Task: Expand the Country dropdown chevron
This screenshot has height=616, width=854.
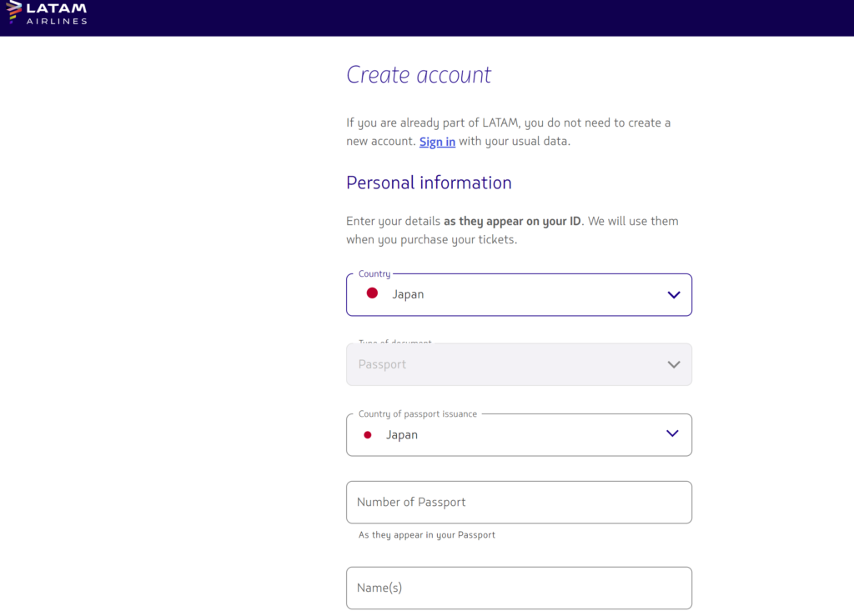Action: [x=674, y=295]
